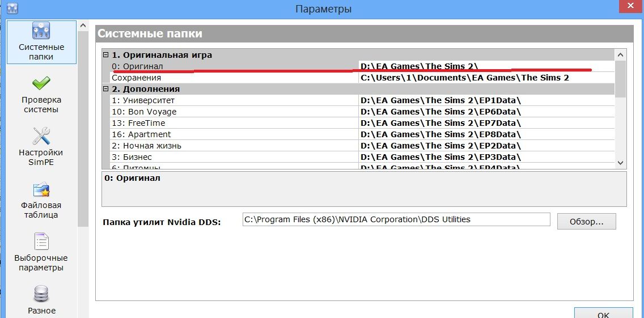
Task: Select the '13: FreeTime' row
Action: [362, 123]
